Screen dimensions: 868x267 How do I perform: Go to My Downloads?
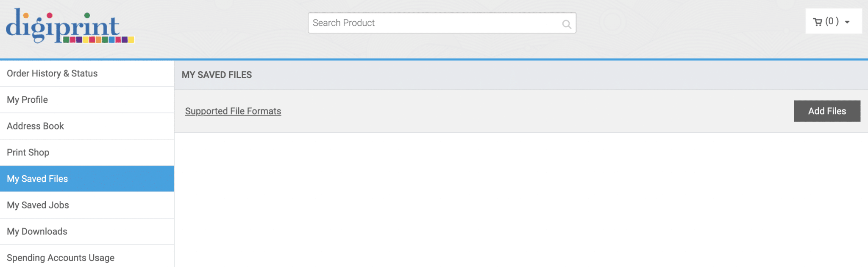[87, 231]
